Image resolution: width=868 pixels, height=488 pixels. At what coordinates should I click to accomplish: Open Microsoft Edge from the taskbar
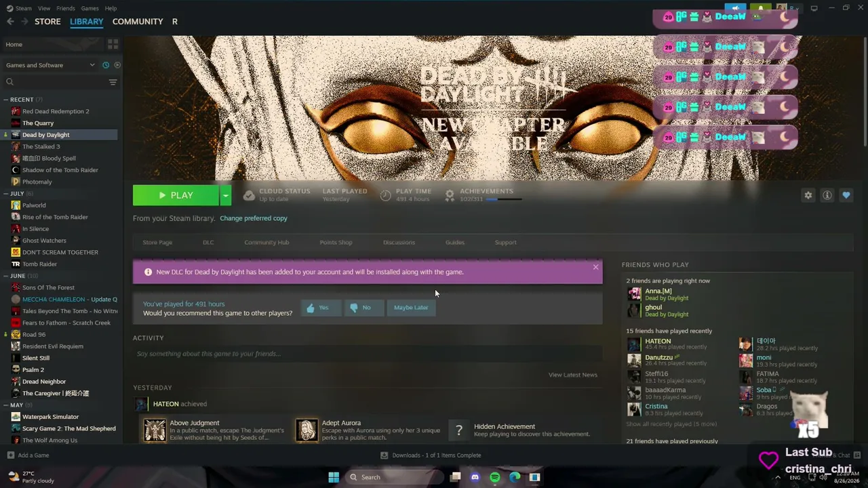[x=515, y=477]
